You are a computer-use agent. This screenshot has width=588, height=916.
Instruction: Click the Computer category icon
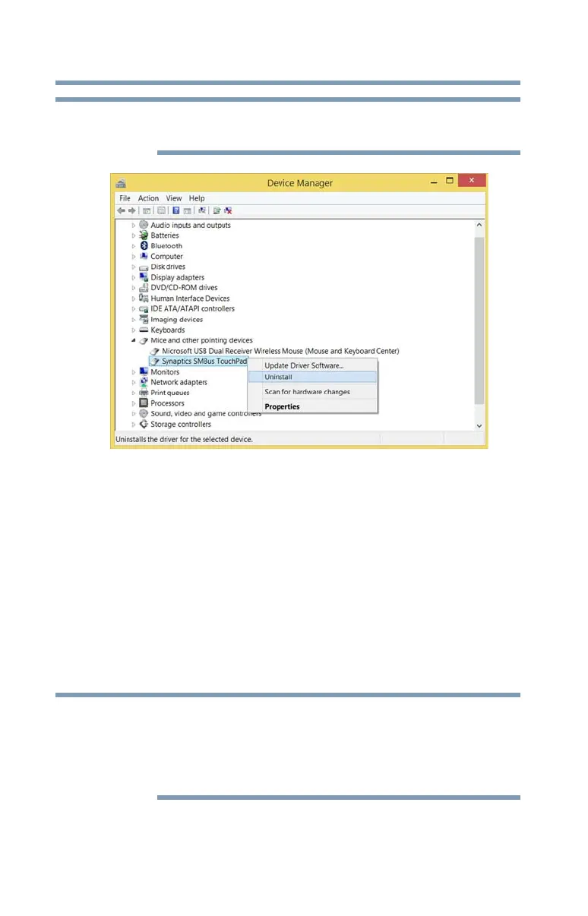[x=144, y=257]
